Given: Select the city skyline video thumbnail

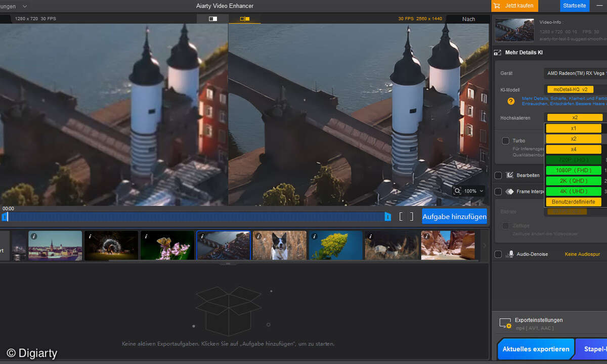Looking at the screenshot, I should point(55,246).
